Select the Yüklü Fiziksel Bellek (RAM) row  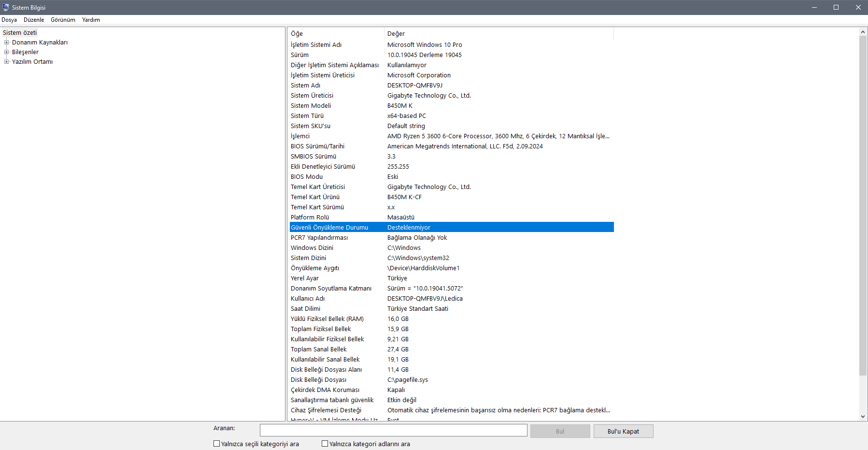(452, 319)
